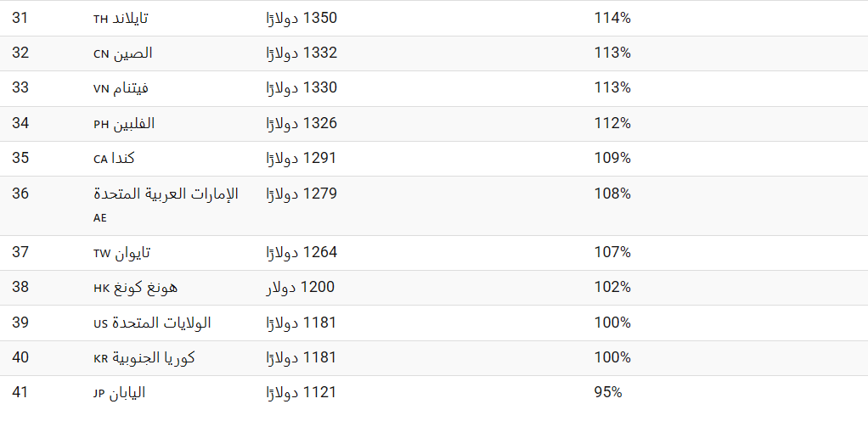Click the country name كوريا الجنوبية

[154, 358]
